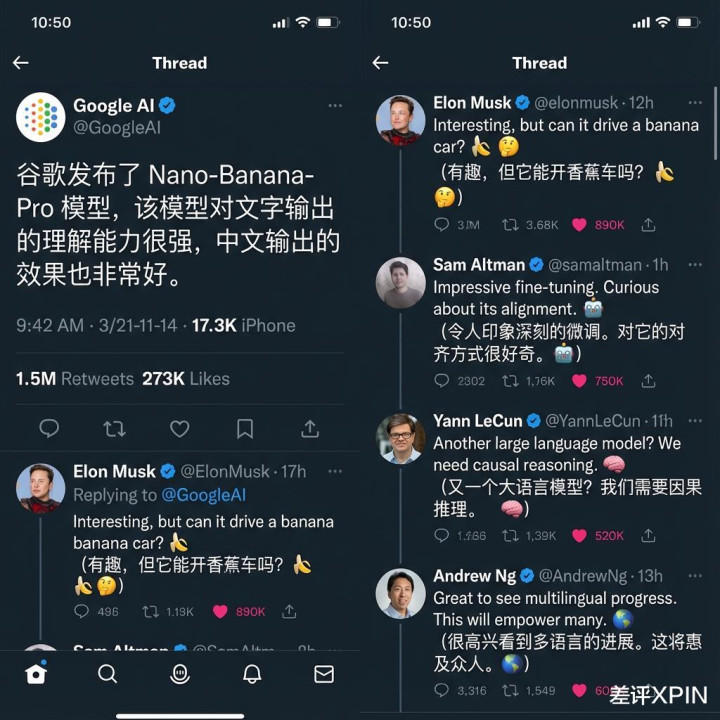Click the right thread's vertical scrollbar

coord(715,124)
